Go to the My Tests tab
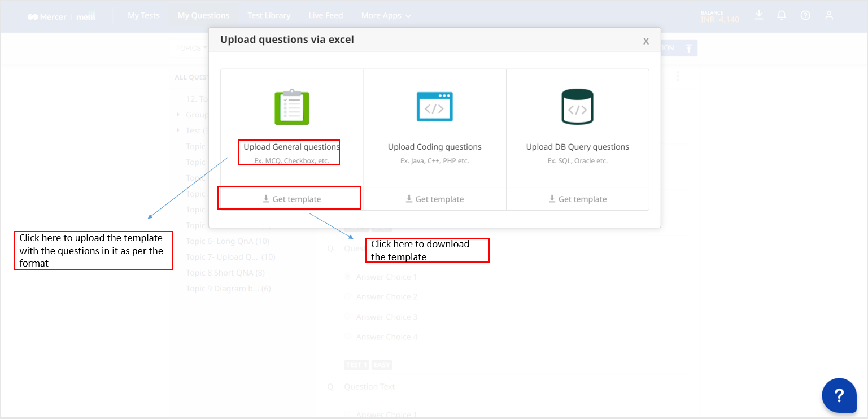Image resolution: width=868 pixels, height=419 pixels. [143, 15]
